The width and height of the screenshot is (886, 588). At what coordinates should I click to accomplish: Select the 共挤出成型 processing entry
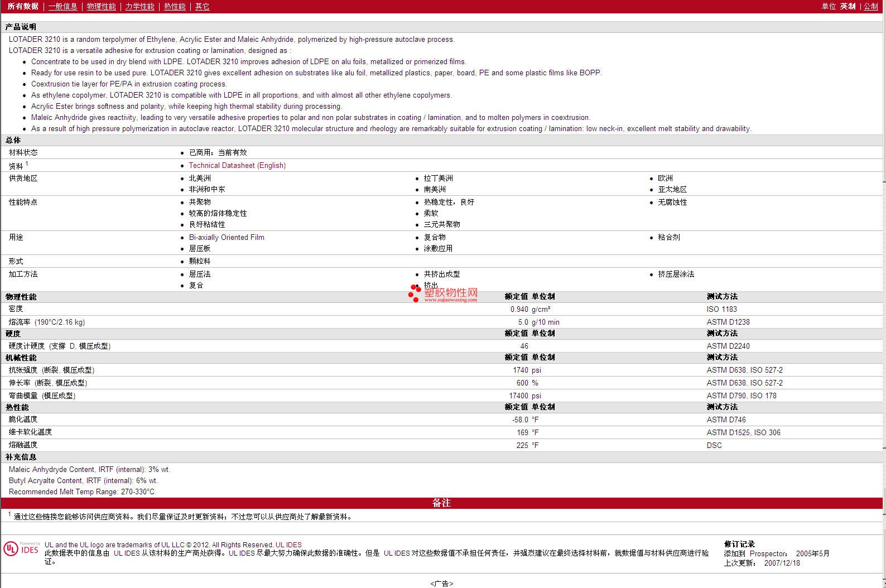pyautogui.click(x=442, y=274)
